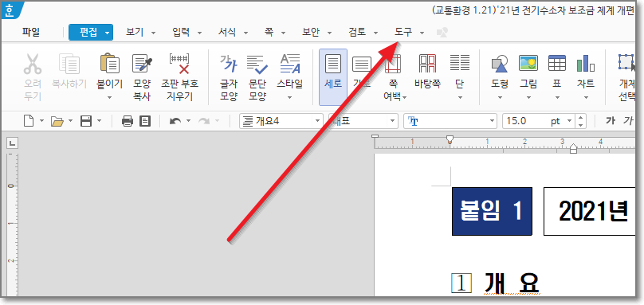Screen dimensions: 644x305
Task: Open the font name combo box
Action: 450,121
